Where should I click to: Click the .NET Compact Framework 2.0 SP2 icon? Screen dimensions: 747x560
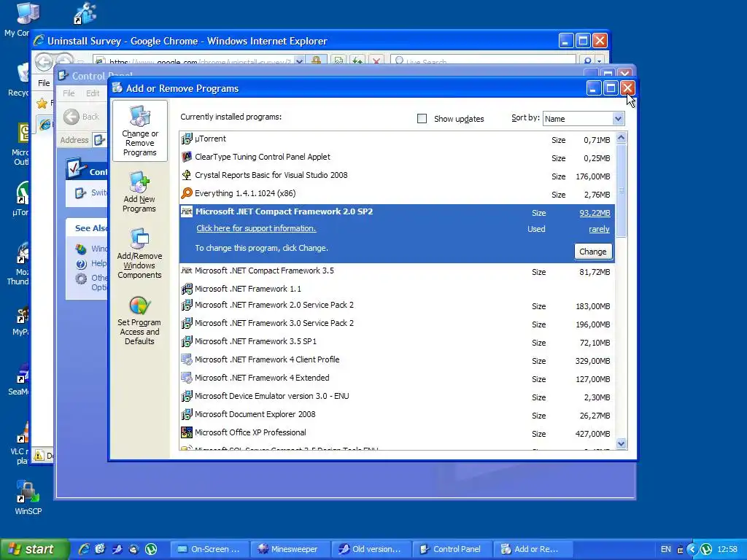[187, 211]
